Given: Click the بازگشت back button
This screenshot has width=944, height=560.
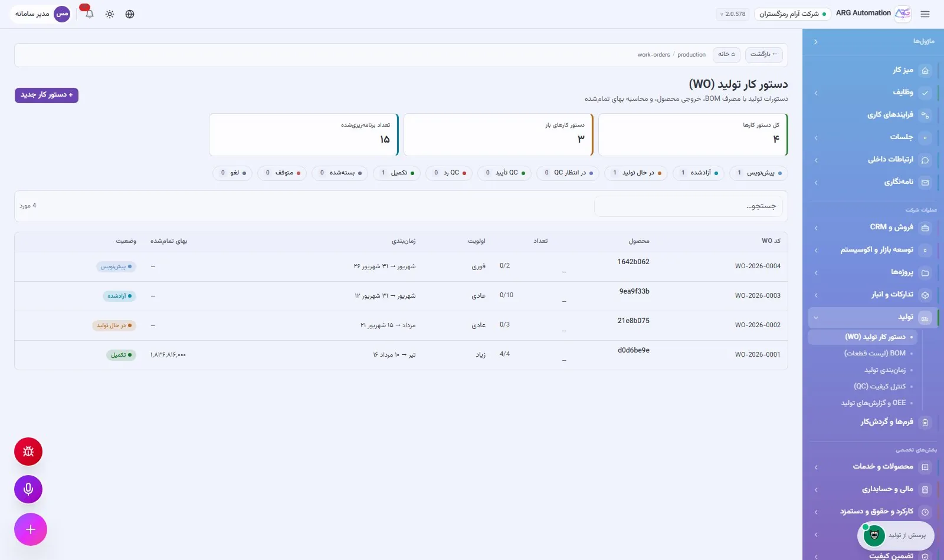Looking at the screenshot, I should coord(763,54).
